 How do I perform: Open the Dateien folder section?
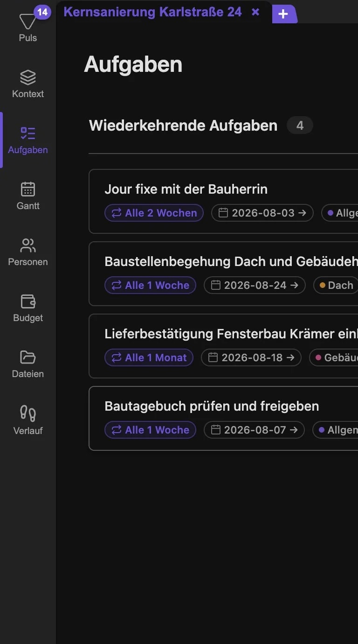(28, 364)
